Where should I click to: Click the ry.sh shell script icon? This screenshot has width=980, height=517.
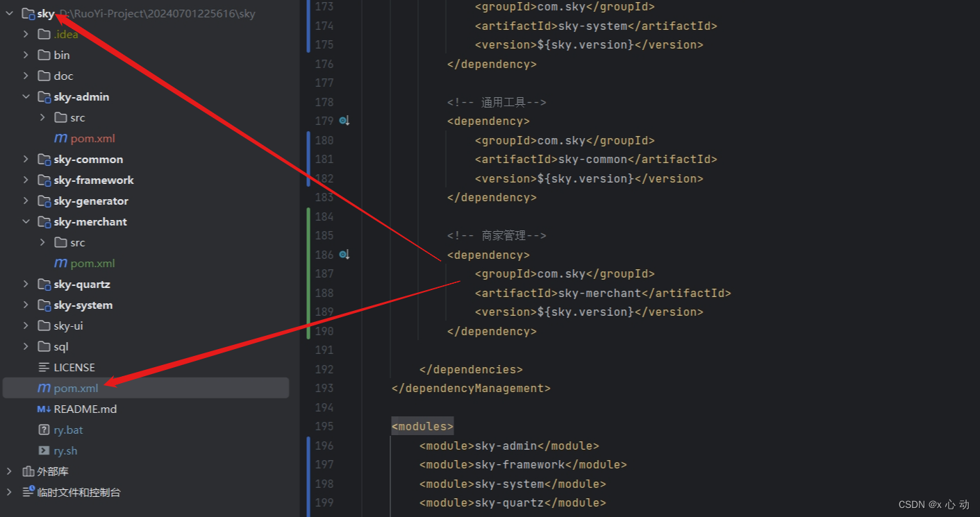tap(44, 451)
